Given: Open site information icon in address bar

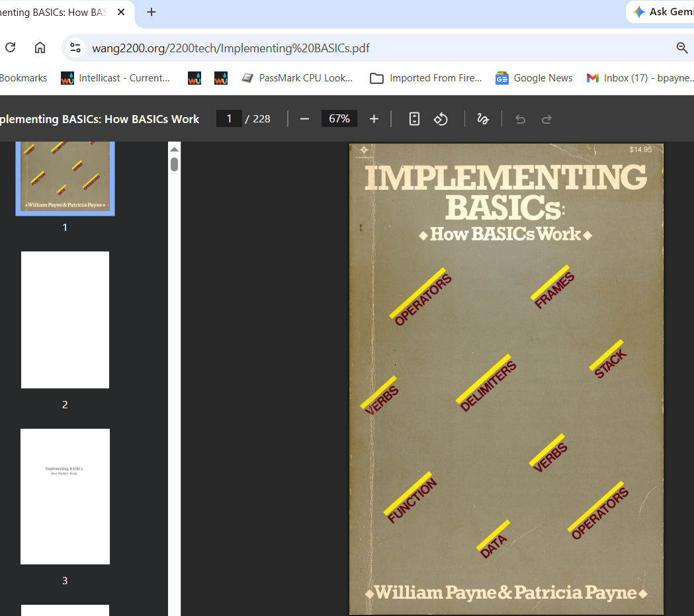Looking at the screenshot, I should (x=76, y=48).
